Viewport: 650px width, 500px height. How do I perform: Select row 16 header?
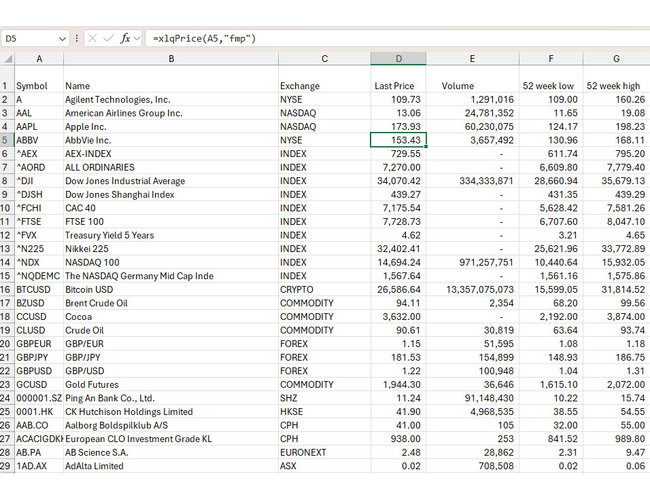pyautogui.click(x=7, y=289)
